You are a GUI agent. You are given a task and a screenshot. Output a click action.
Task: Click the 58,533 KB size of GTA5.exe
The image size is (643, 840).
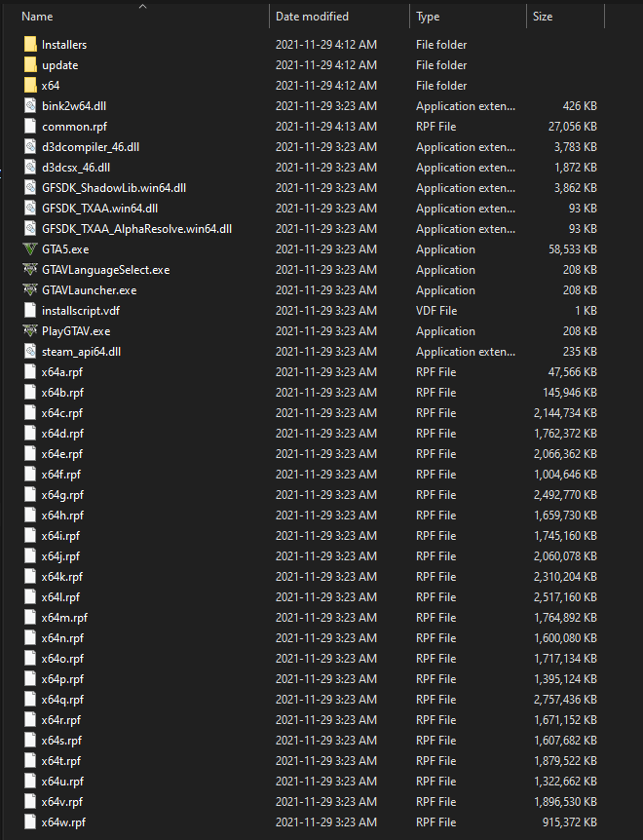point(572,249)
